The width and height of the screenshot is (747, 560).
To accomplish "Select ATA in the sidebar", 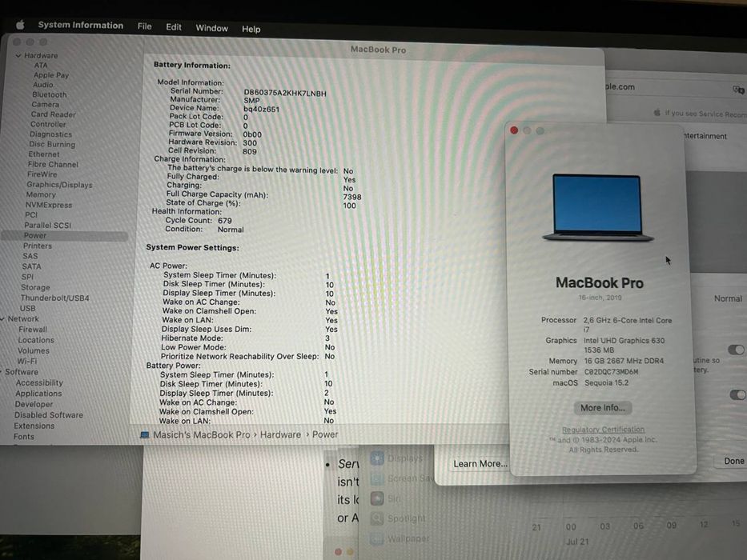I will click(41, 66).
